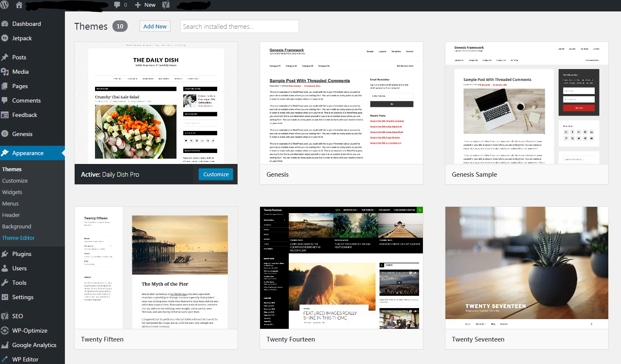
Task: Click the Media icon in sidebar
Action: (x=5, y=72)
